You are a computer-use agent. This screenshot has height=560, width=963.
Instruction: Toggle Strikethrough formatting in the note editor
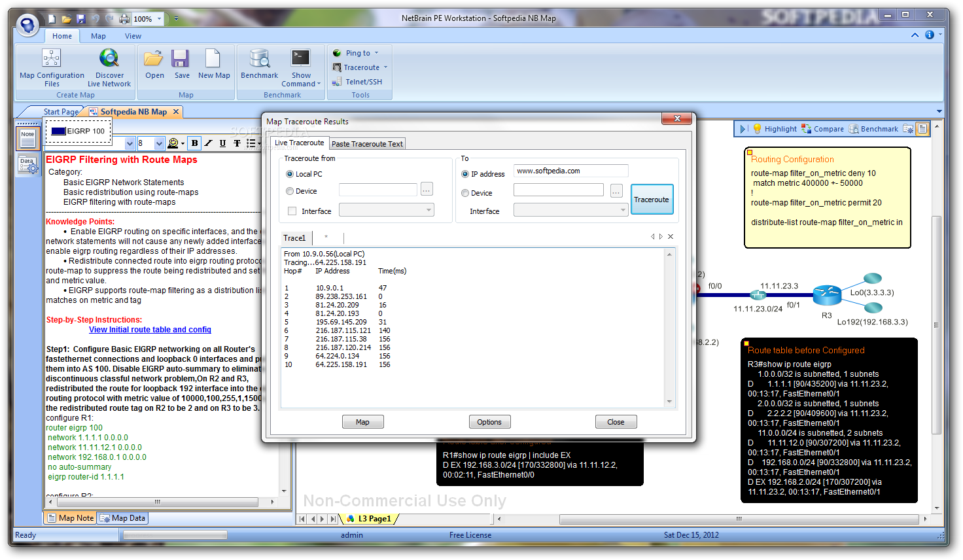(x=237, y=143)
